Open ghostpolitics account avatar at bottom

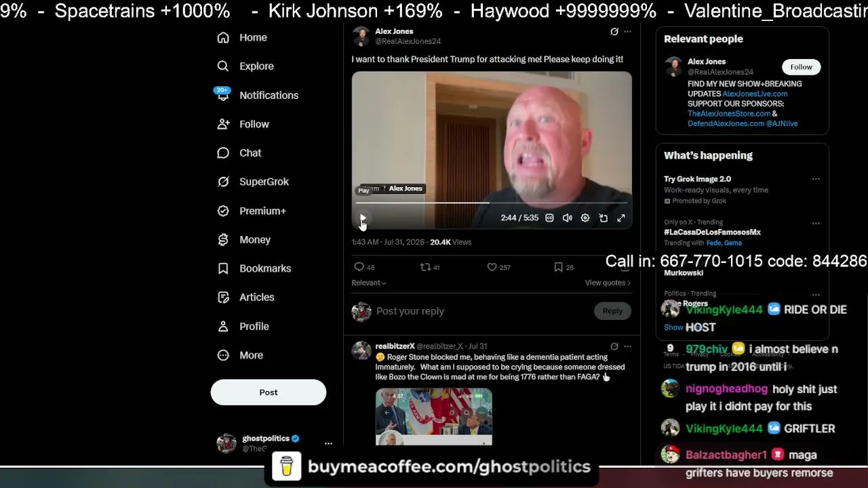(x=226, y=443)
